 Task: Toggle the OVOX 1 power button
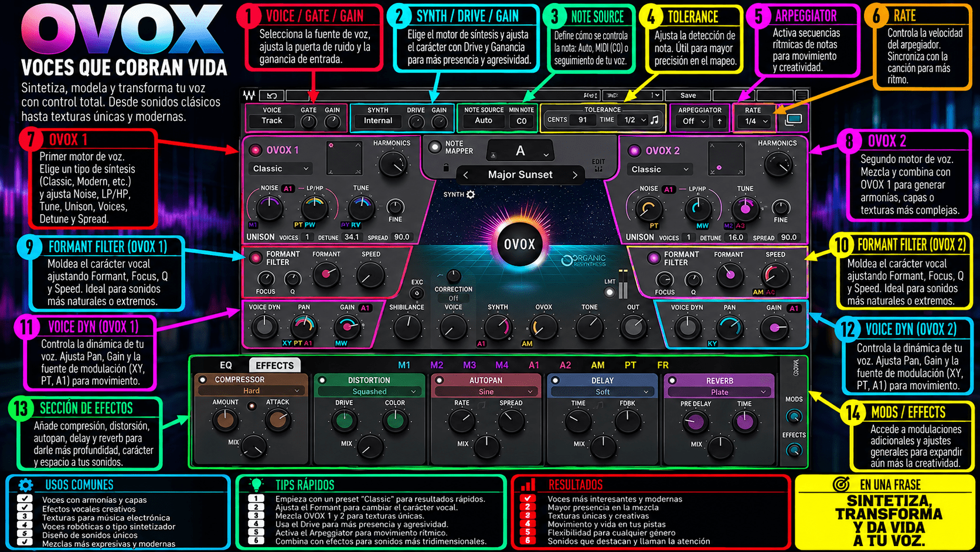[256, 150]
